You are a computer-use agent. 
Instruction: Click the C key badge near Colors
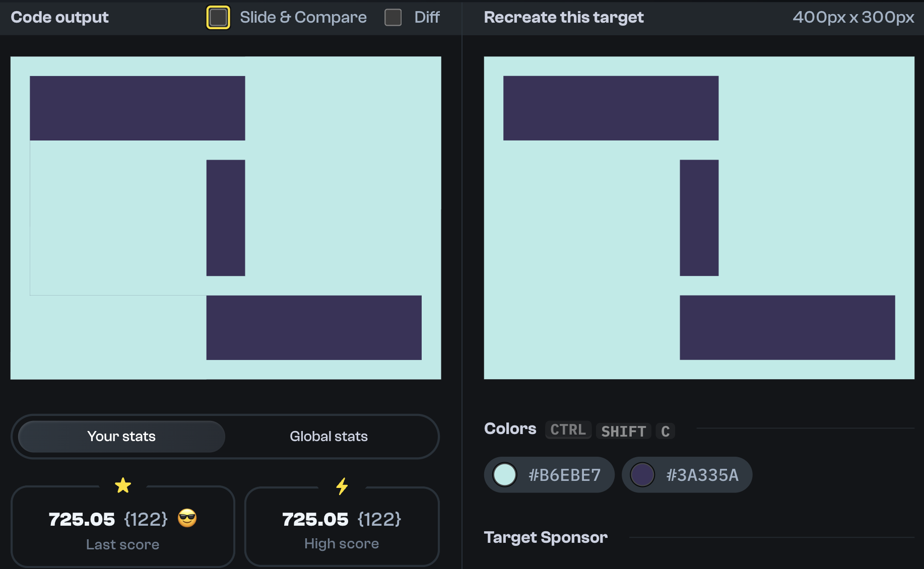(666, 431)
